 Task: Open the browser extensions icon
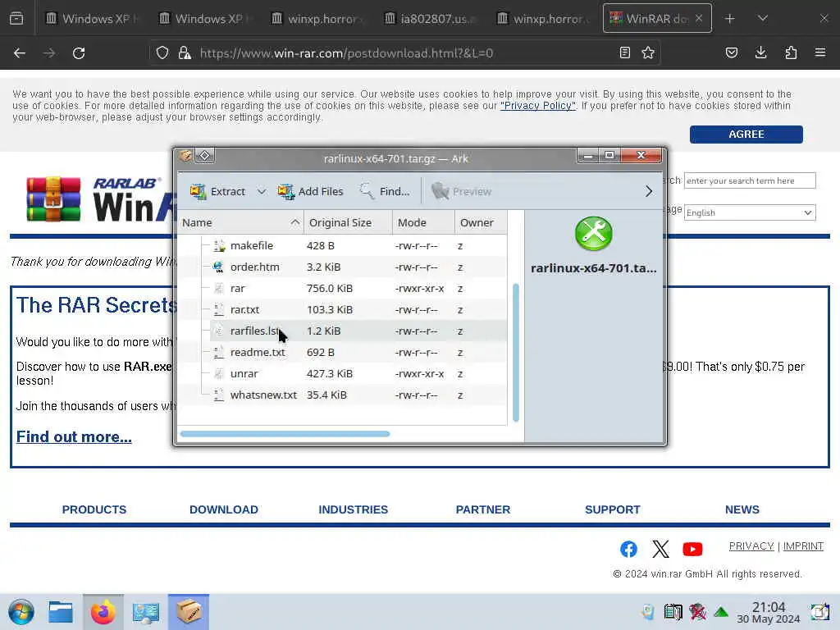click(x=791, y=52)
